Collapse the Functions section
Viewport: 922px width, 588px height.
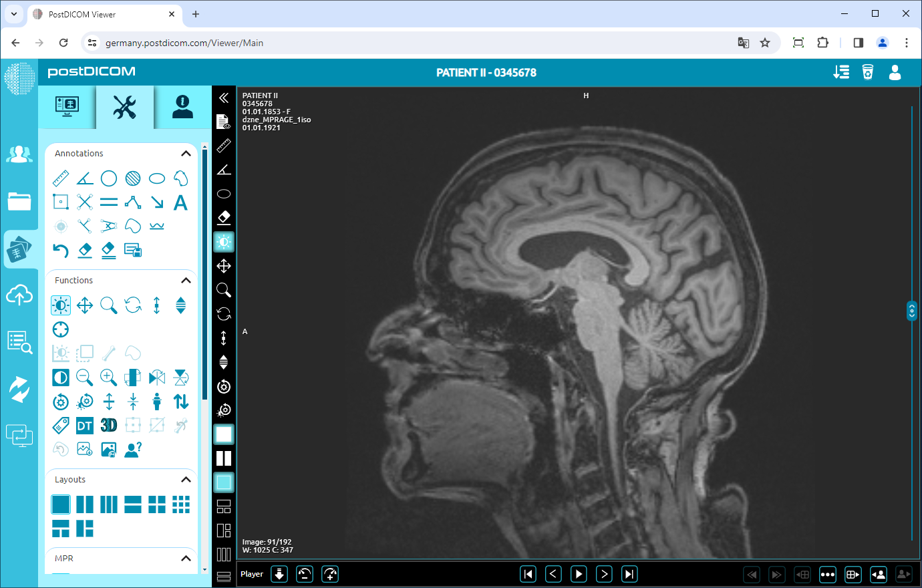click(186, 280)
